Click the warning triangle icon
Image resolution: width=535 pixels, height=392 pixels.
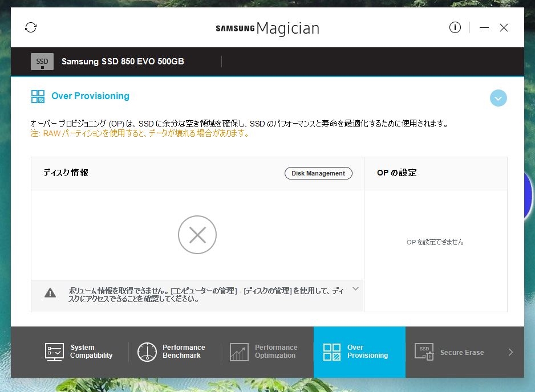[50, 293]
